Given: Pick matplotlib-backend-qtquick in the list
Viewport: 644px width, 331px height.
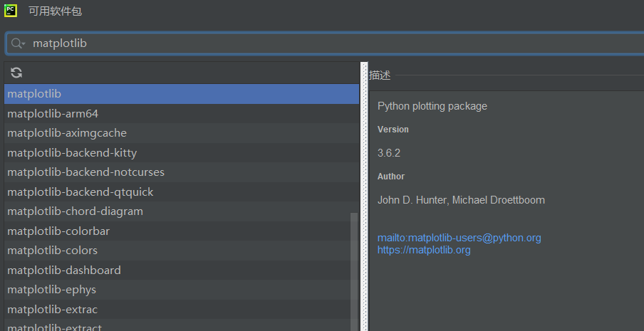Looking at the screenshot, I should [x=80, y=191].
